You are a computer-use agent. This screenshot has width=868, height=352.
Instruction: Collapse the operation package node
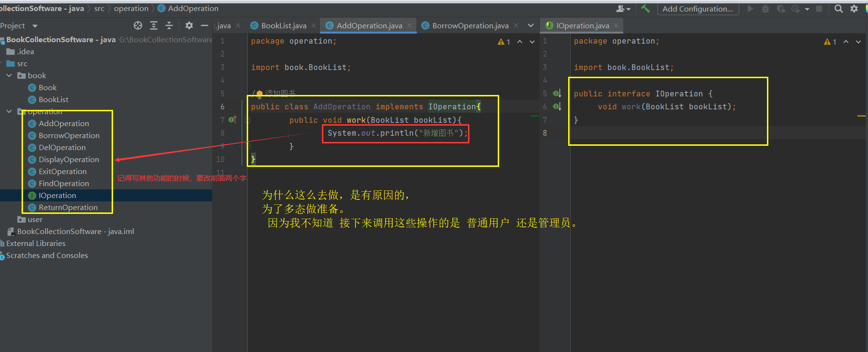click(x=9, y=111)
